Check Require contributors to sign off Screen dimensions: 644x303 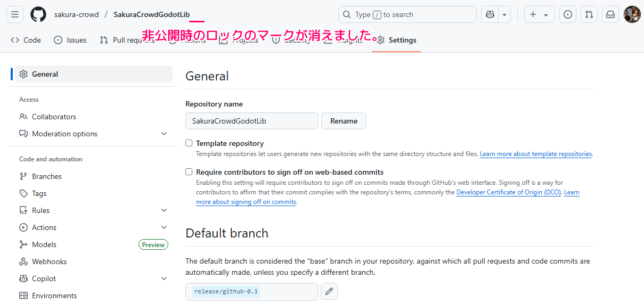(x=189, y=172)
